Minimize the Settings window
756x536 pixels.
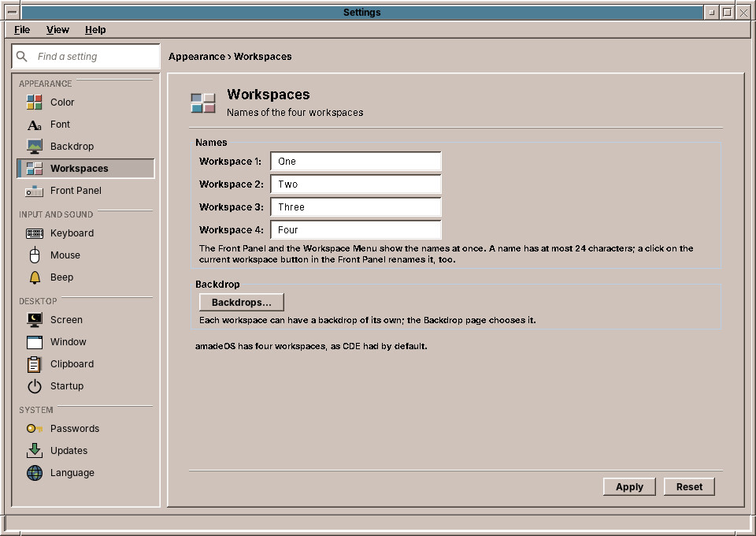point(711,13)
